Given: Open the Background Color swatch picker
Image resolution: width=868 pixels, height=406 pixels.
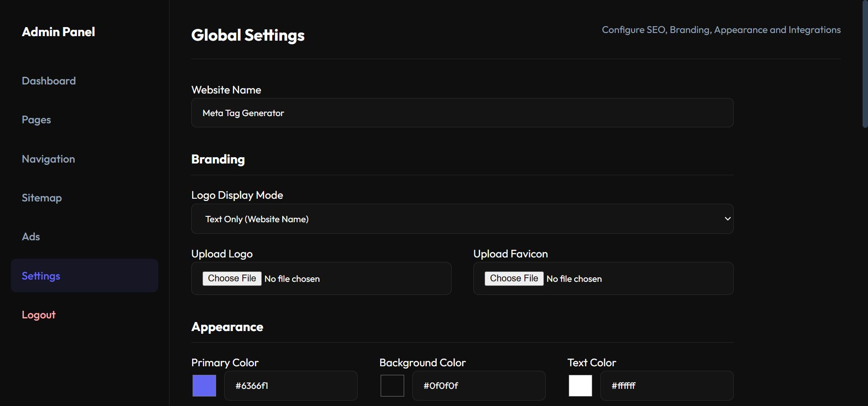Looking at the screenshot, I should pyautogui.click(x=392, y=386).
